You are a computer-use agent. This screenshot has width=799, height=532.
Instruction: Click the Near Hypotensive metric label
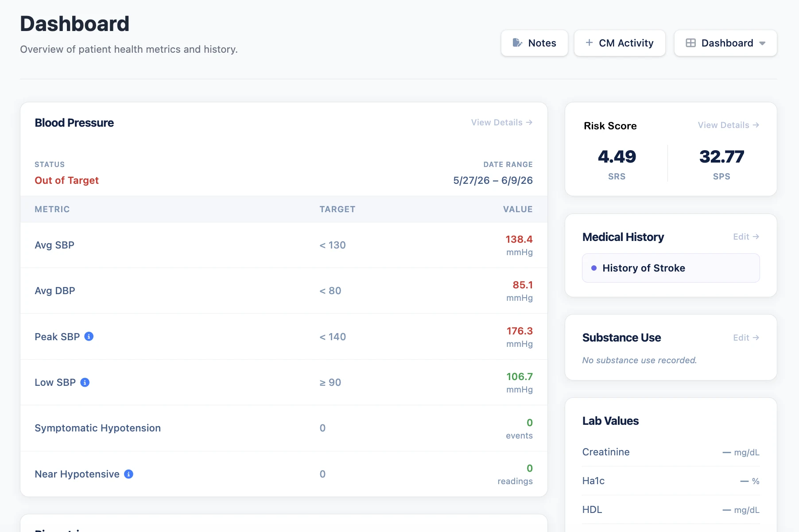(x=77, y=474)
